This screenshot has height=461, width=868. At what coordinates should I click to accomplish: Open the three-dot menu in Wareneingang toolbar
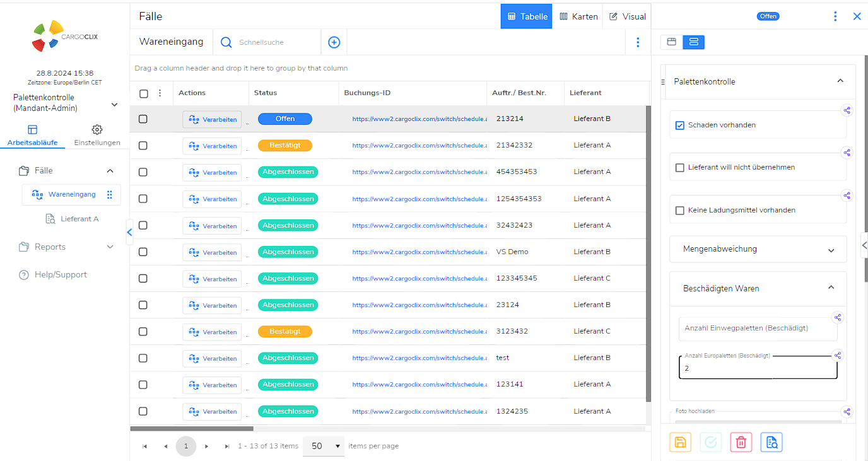click(638, 42)
